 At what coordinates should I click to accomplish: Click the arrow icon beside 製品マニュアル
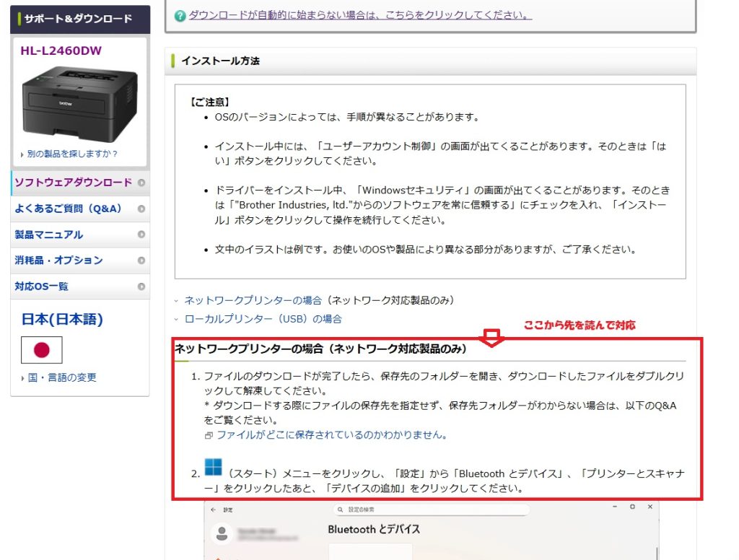coord(141,235)
